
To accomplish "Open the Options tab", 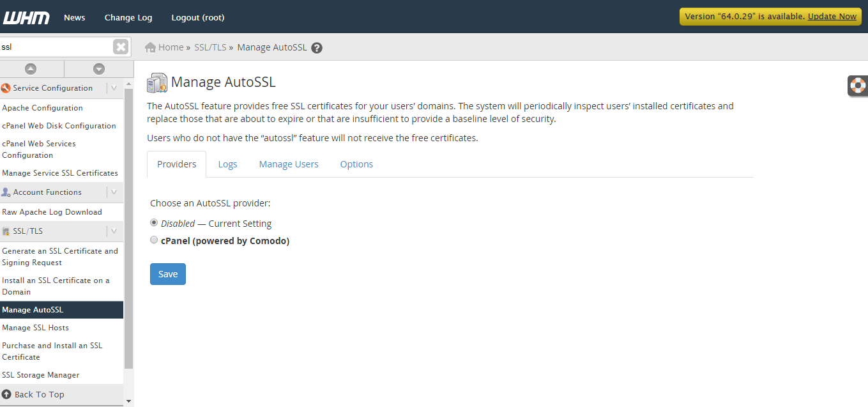I will pos(356,164).
